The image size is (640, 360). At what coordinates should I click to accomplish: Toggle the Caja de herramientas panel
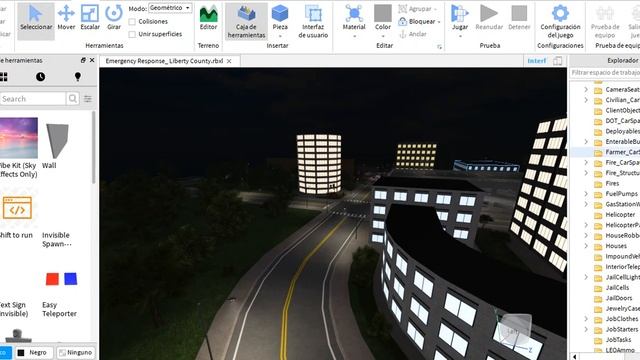coord(246,21)
